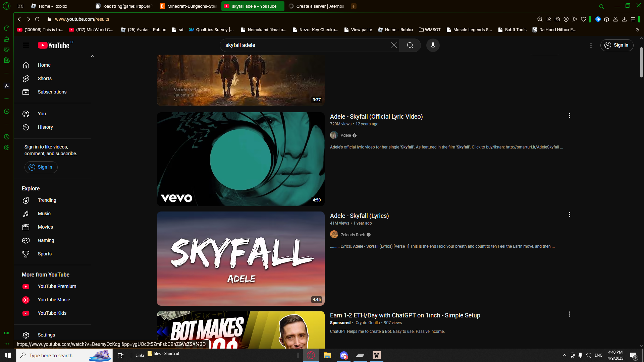Open the volume control in system tray

(588, 355)
